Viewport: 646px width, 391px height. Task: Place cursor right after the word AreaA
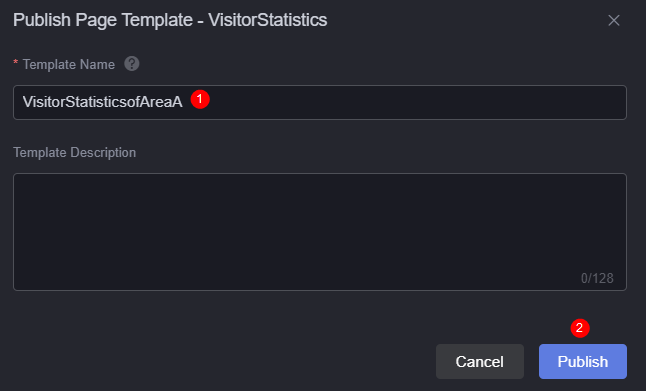[x=183, y=102]
